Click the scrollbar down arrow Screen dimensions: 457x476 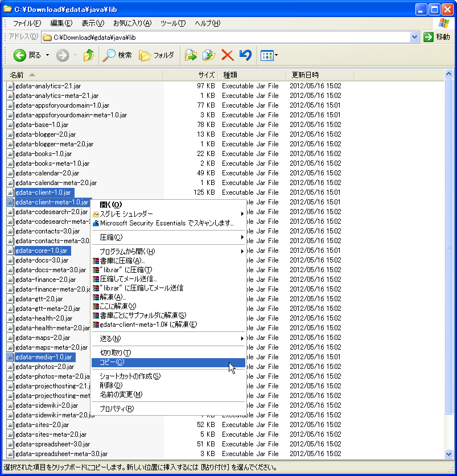coord(448,454)
